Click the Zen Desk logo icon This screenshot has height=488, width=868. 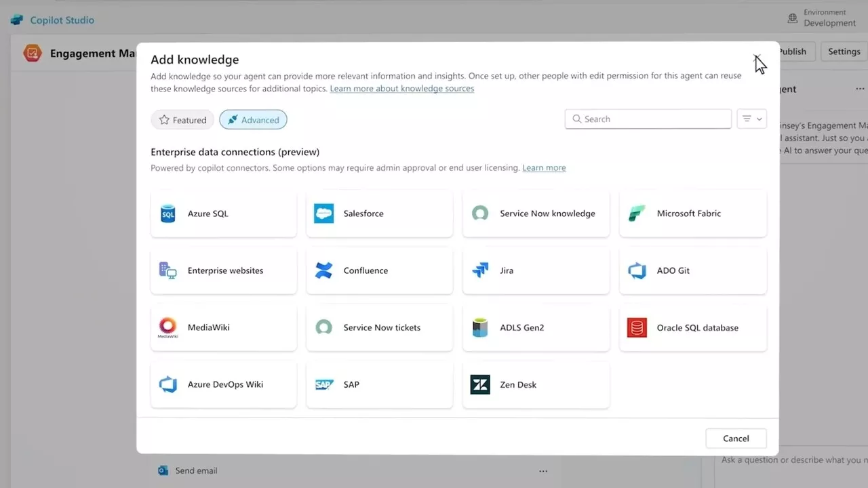[480, 384]
